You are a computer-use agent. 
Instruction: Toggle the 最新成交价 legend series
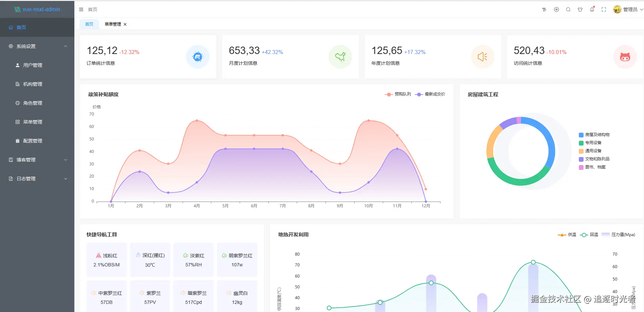(430, 94)
